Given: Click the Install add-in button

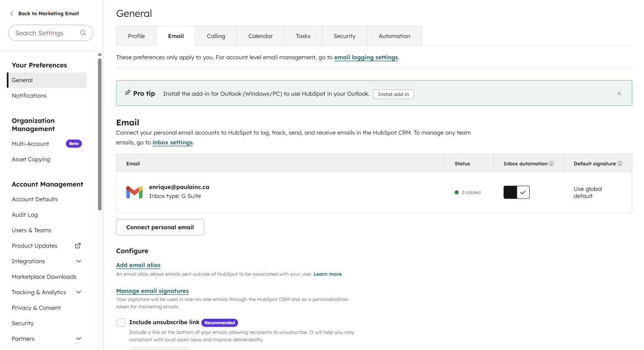Looking at the screenshot, I should pos(393,94).
